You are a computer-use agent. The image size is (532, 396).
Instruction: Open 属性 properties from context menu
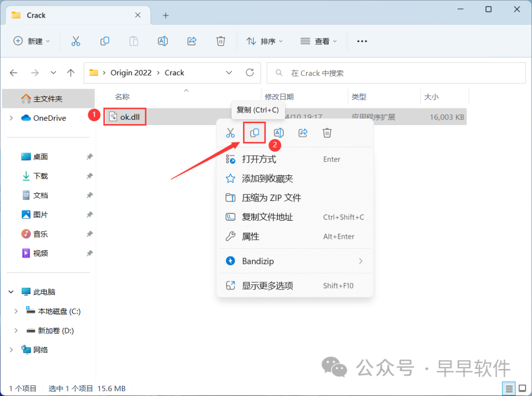(250, 237)
